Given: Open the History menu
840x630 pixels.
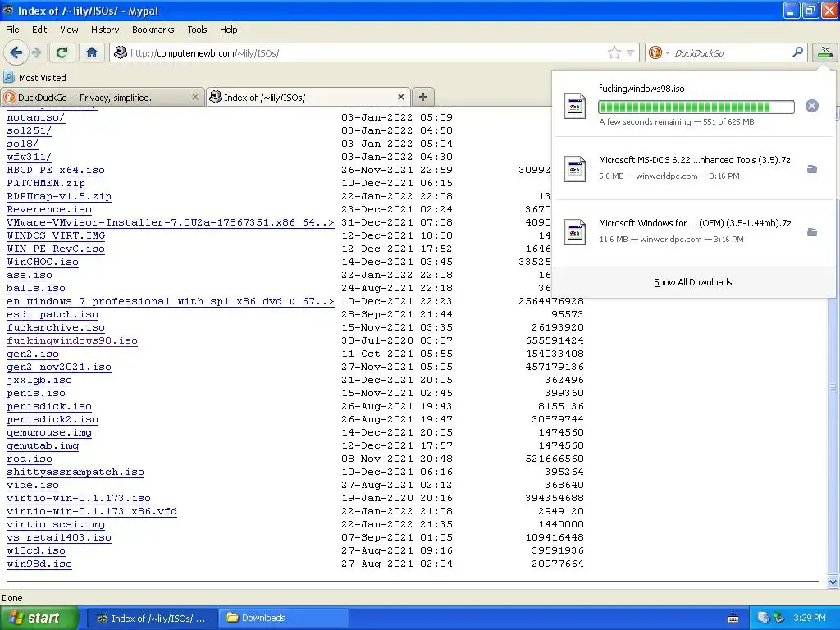Looking at the screenshot, I should pyautogui.click(x=104, y=30).
